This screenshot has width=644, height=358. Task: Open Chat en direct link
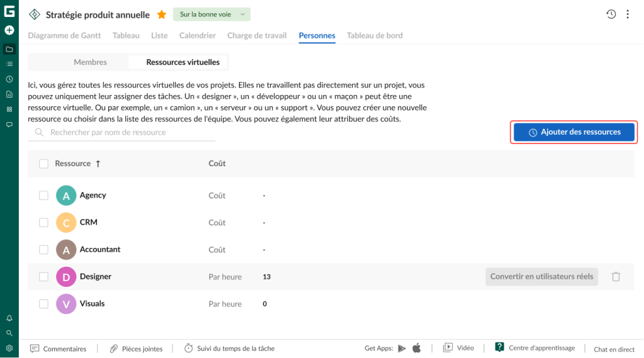pos(614,349)
